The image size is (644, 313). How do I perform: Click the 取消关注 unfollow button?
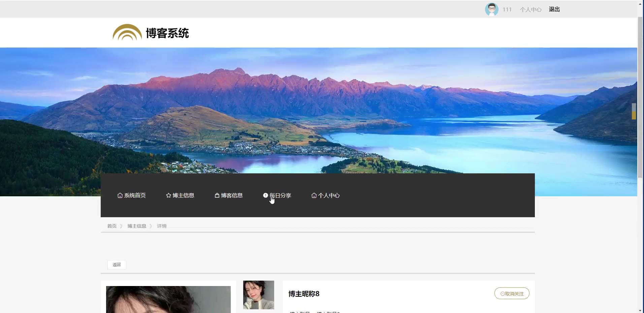coord(512,293)
